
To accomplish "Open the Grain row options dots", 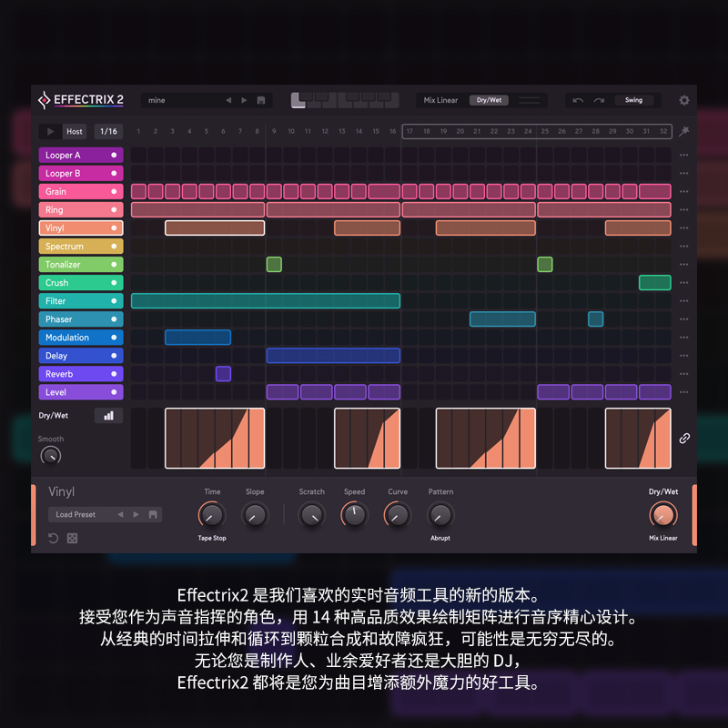I will 684,191.
